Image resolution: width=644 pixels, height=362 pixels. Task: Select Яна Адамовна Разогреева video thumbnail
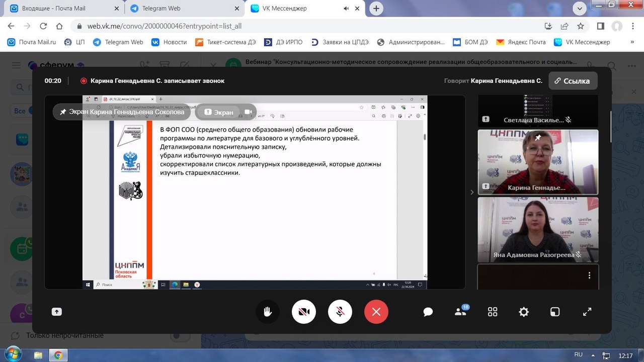(538, 229)
